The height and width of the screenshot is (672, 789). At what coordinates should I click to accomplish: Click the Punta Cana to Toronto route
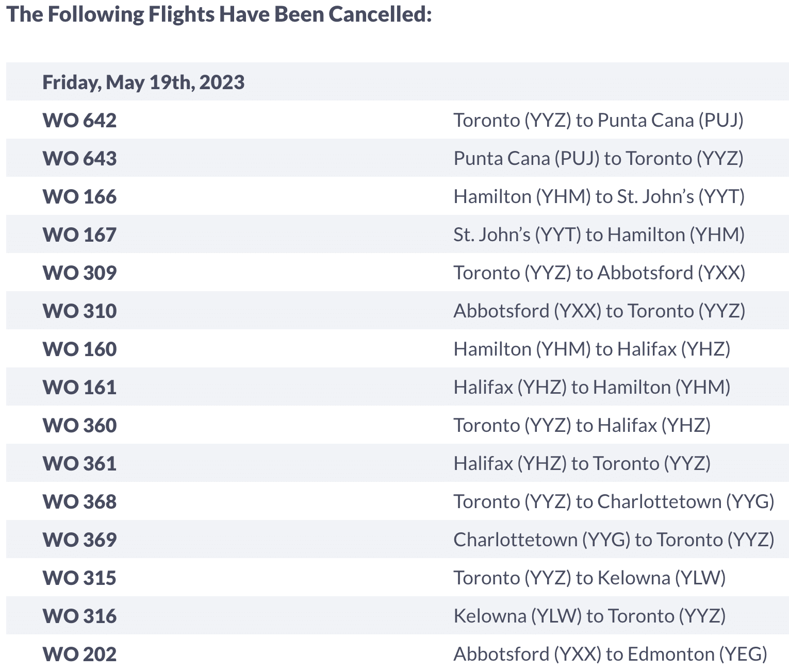click(598, 158)
